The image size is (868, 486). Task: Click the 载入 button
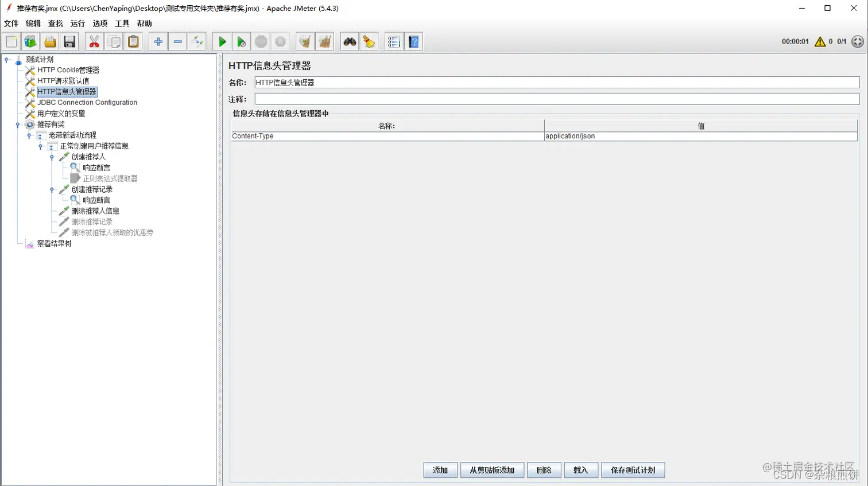tap(581, 470)
